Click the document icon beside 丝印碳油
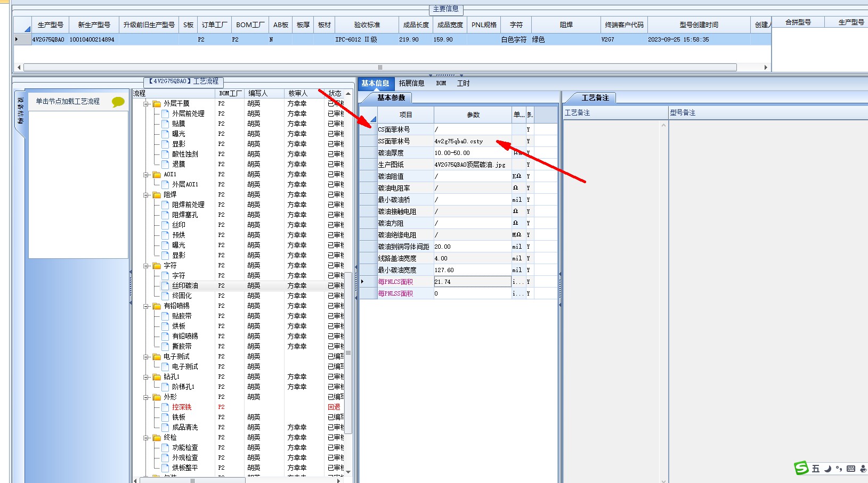The width and height of the screenshot is (868, 483). click(x=165, y=286)
